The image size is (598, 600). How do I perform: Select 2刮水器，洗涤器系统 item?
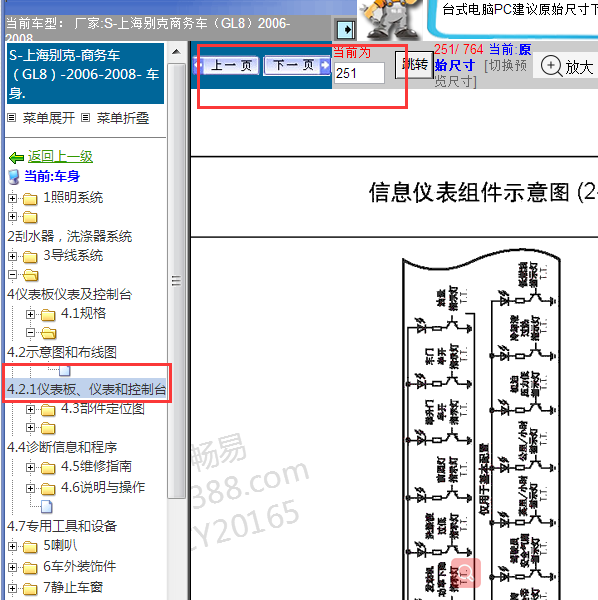point(70,236)
